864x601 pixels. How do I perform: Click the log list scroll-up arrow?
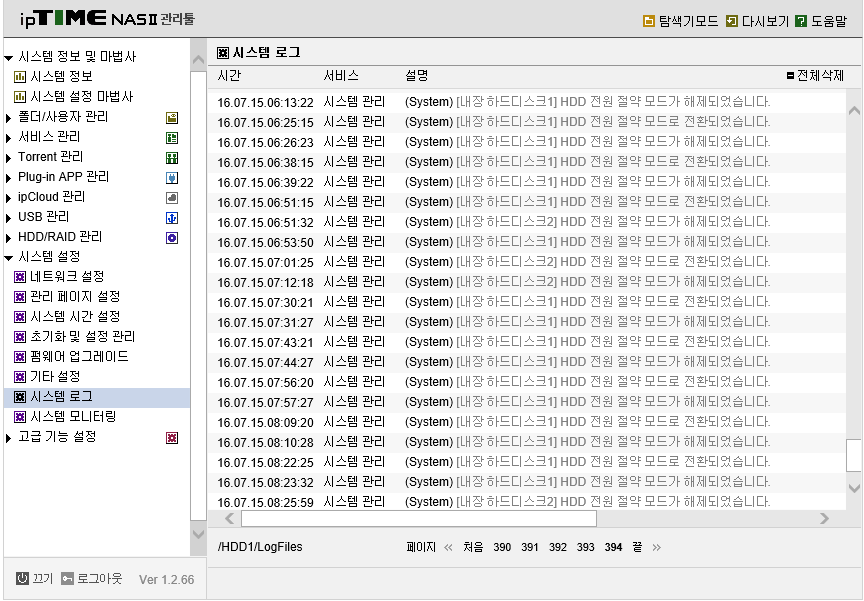pos(854,111)
